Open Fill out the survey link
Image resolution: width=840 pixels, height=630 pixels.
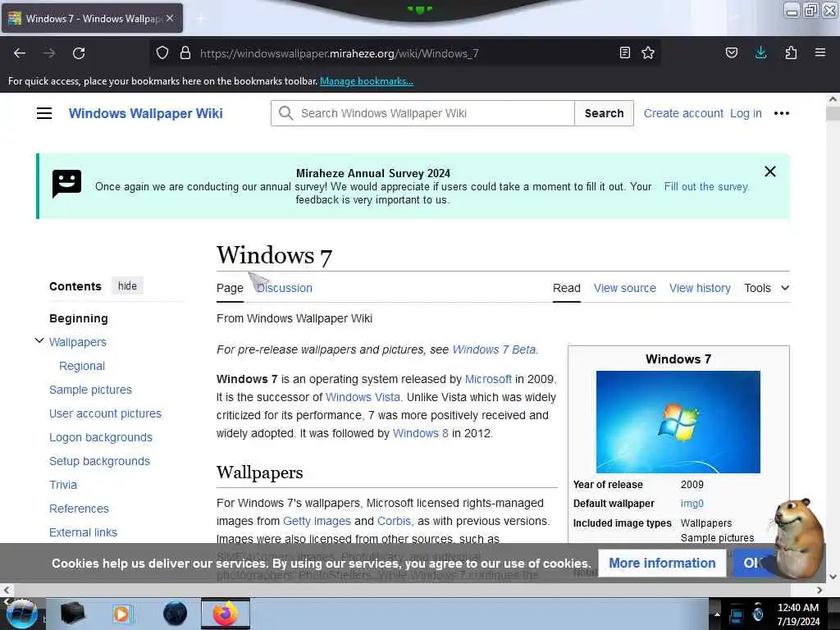(706, 186)
